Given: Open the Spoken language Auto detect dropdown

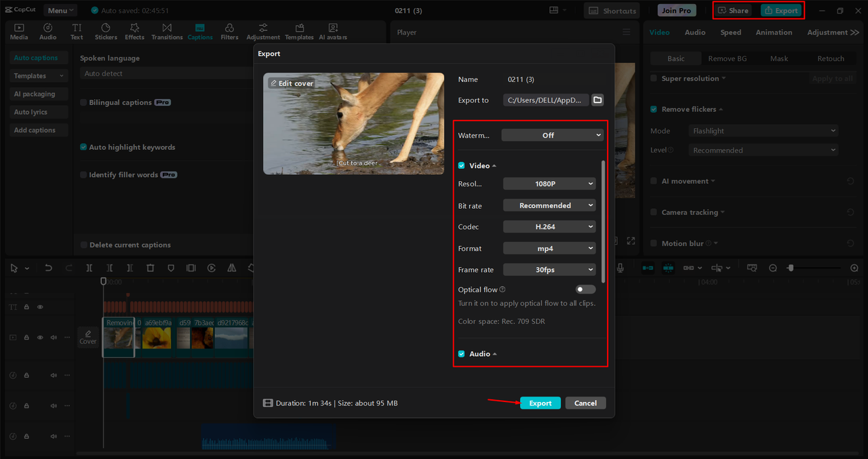Looking at the screenshot, I should point(165,73).
